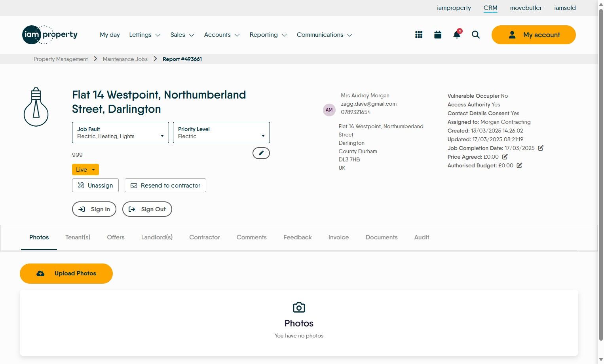Open the apps grid icon
Screen dimensions: 604x364
419,35
